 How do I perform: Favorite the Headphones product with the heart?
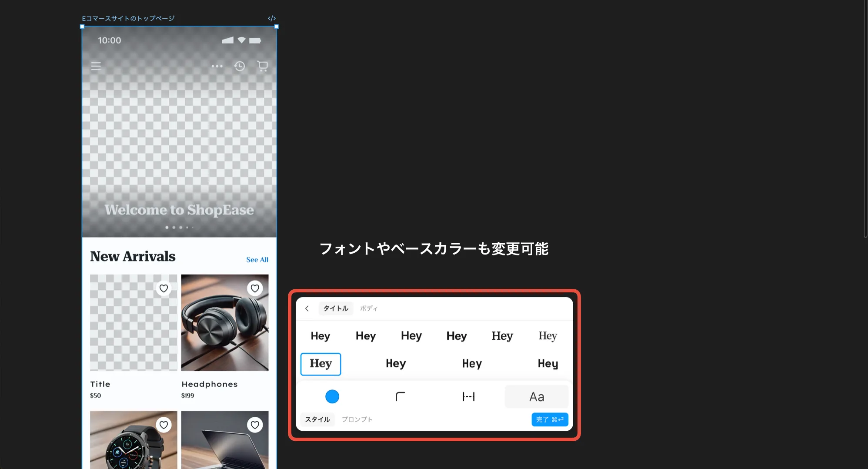point(255,288)
